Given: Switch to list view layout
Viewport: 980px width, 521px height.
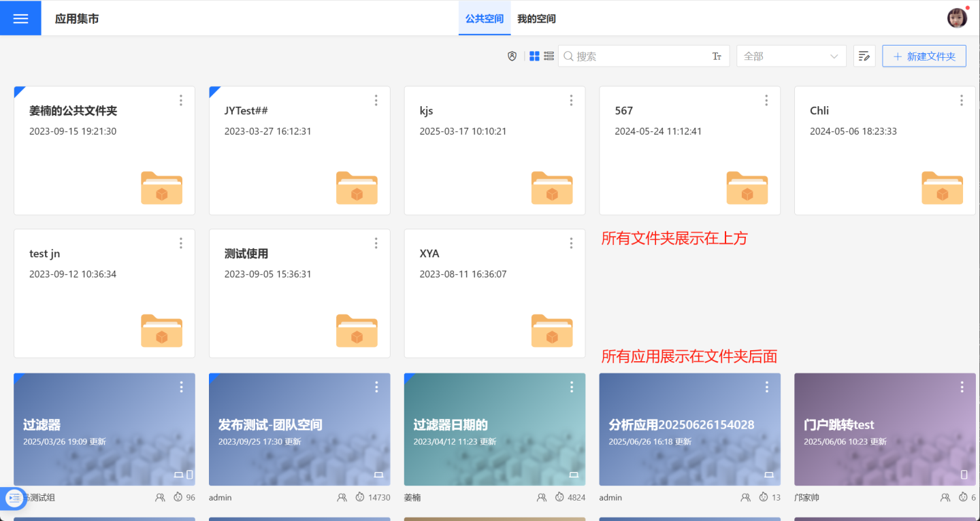Looking at the screenshot, I should 549,56.
